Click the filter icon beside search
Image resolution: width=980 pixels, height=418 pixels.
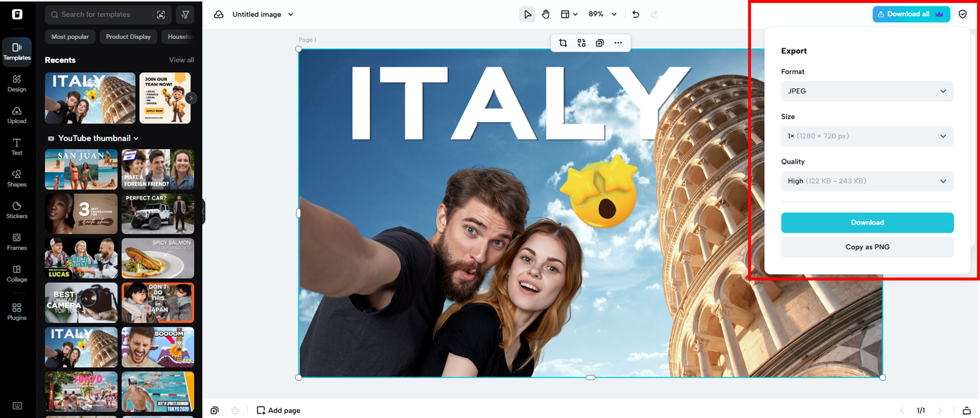tap(185, 15)
